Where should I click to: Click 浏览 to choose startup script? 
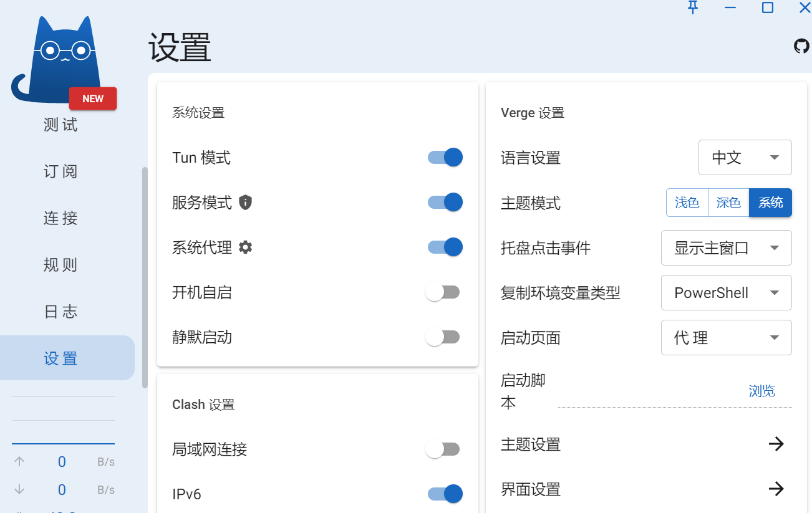click(761, 391)
